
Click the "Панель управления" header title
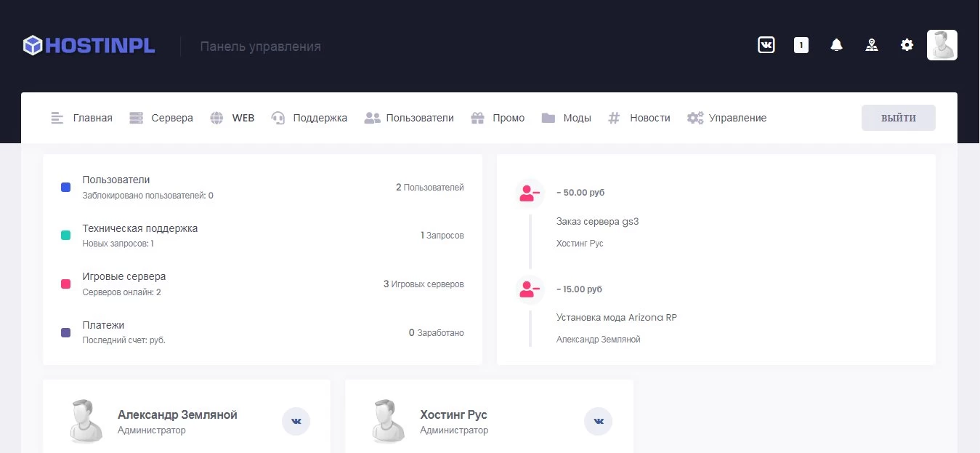tap(261, 47)
